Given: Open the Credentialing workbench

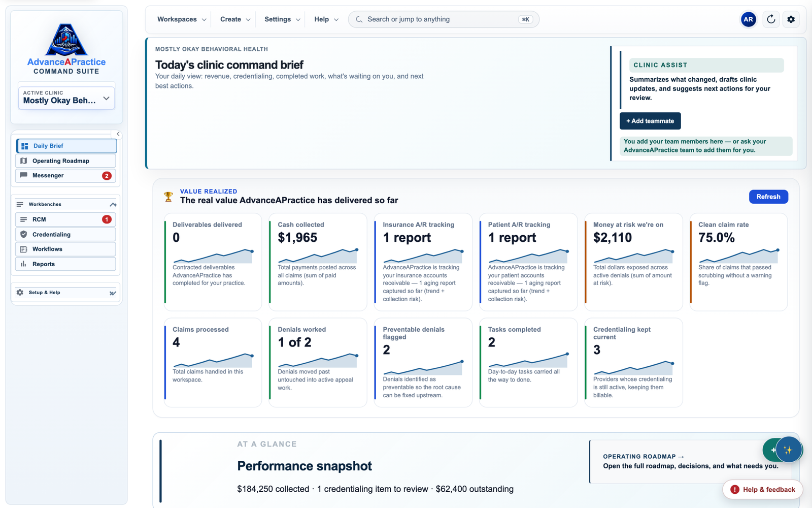Looking at the screenshot, I should click(65, 234).
